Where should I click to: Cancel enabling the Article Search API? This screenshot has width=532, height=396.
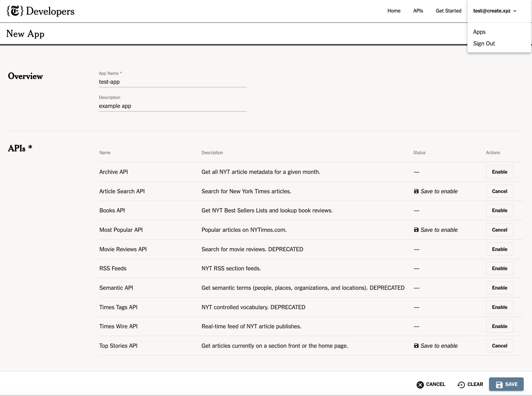[500, 191]
